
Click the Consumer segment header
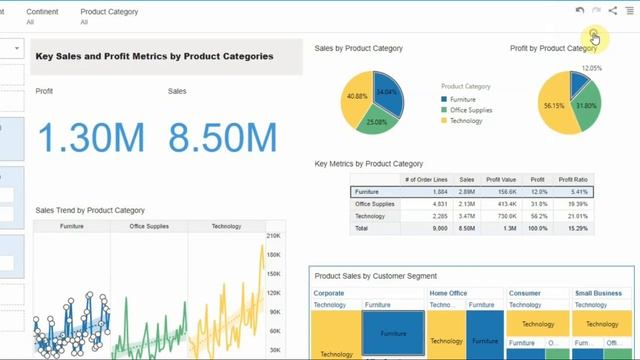524,293
